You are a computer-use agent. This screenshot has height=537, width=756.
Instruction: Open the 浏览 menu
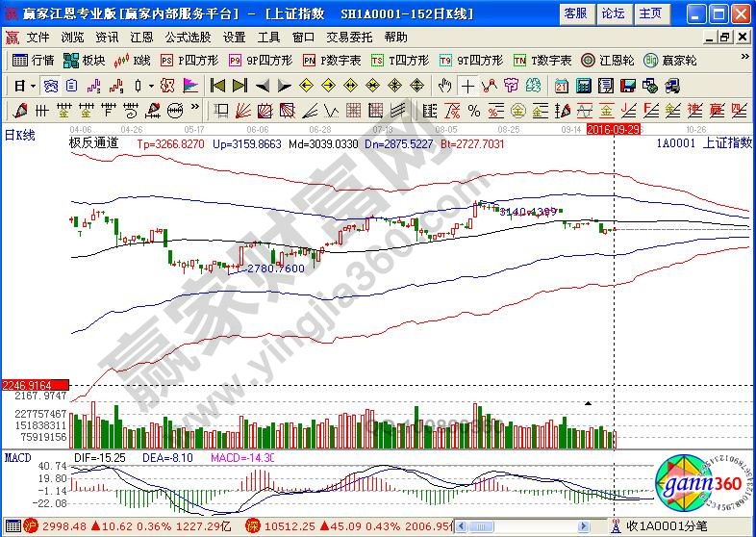coord(72,38)
